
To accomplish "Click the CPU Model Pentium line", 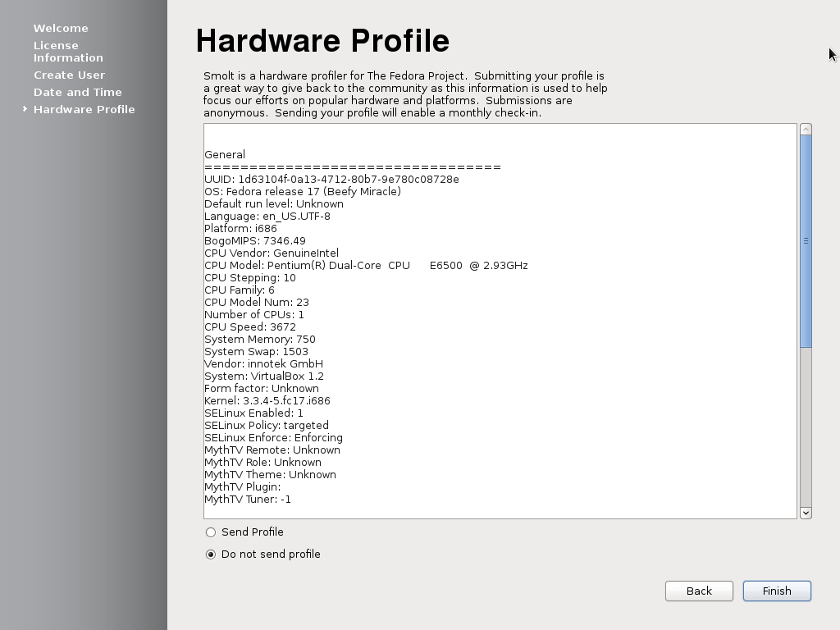I will (366, 266).
